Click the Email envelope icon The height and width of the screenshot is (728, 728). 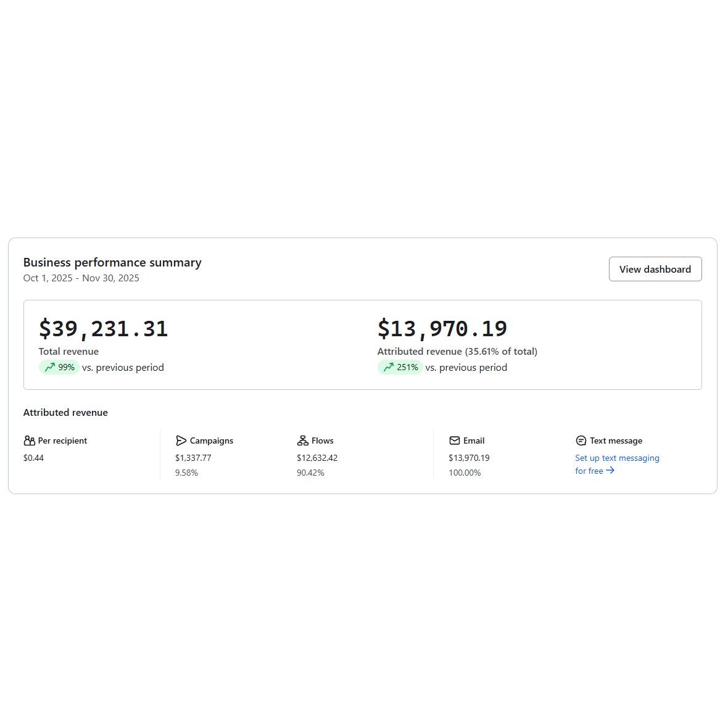[x=455, y=441]
